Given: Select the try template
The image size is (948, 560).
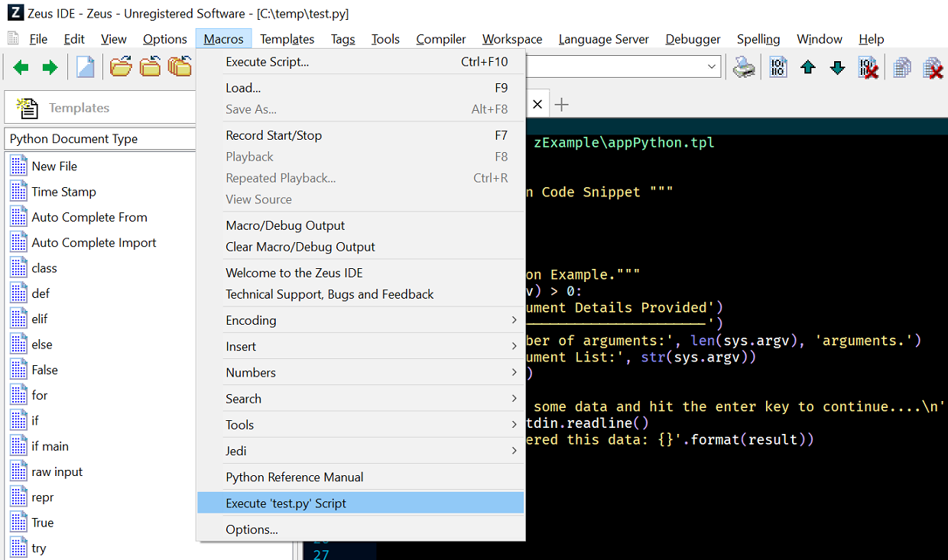Looking at the screenshot, I should tap(28, 548).
